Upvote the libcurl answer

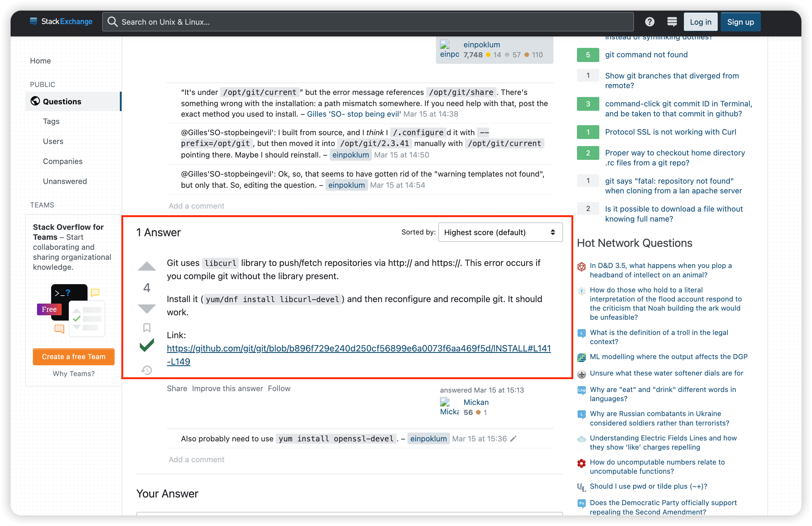[147, 267]
